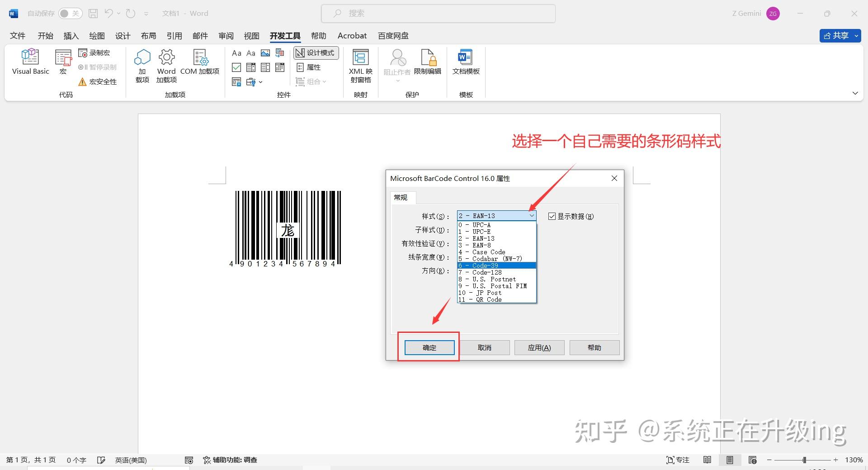Insert rich text content control (first Aa)
This screenshot has height=470, width=868.
(236, 53)
